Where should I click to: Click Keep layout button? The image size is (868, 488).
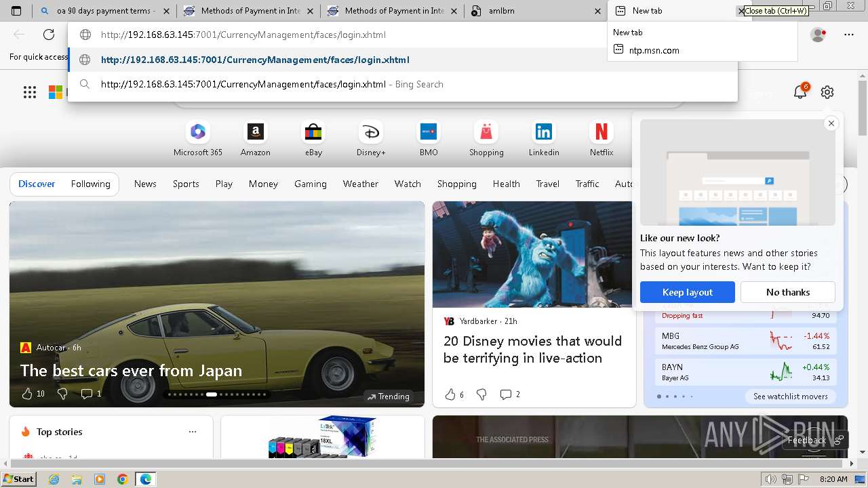(x=688, y=292)
